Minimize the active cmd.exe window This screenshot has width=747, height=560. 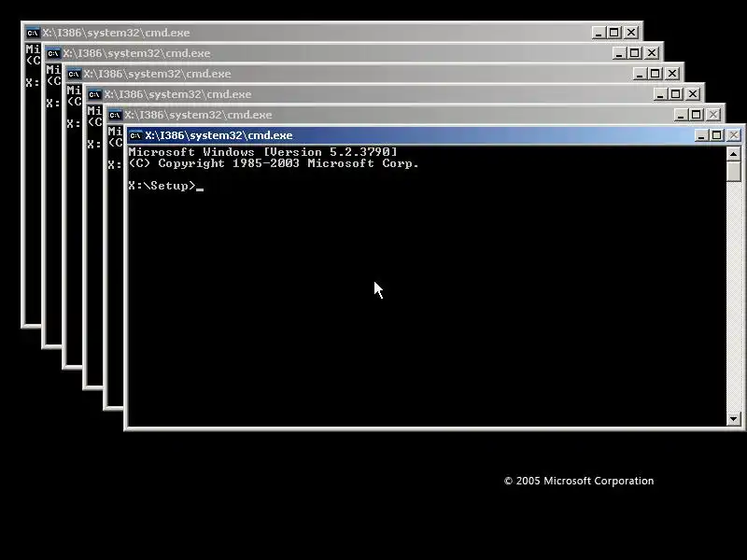[701, 135]
